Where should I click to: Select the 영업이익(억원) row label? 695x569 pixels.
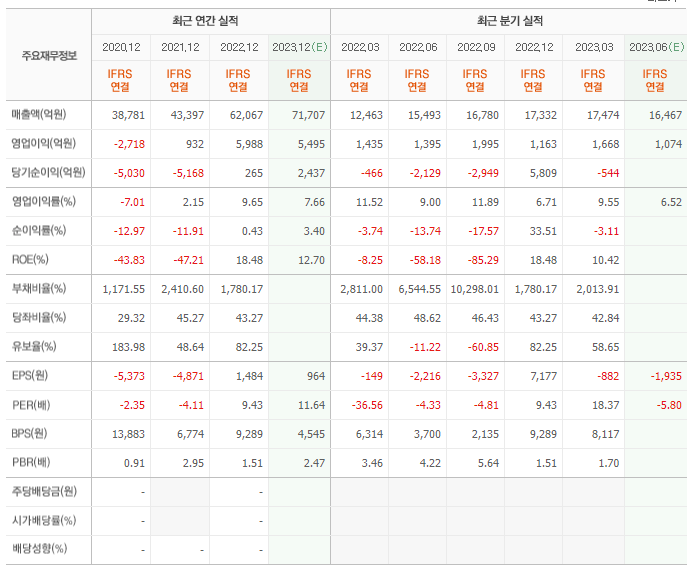43,144
